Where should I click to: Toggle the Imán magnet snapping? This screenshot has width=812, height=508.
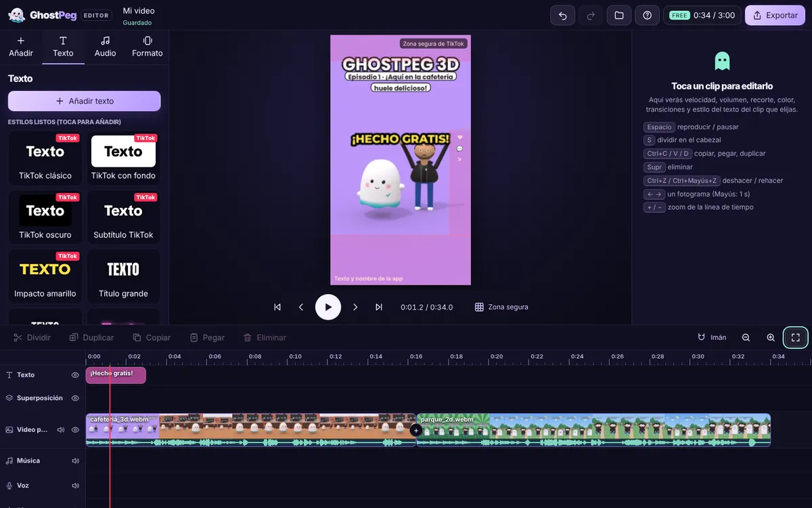[712, 337]
